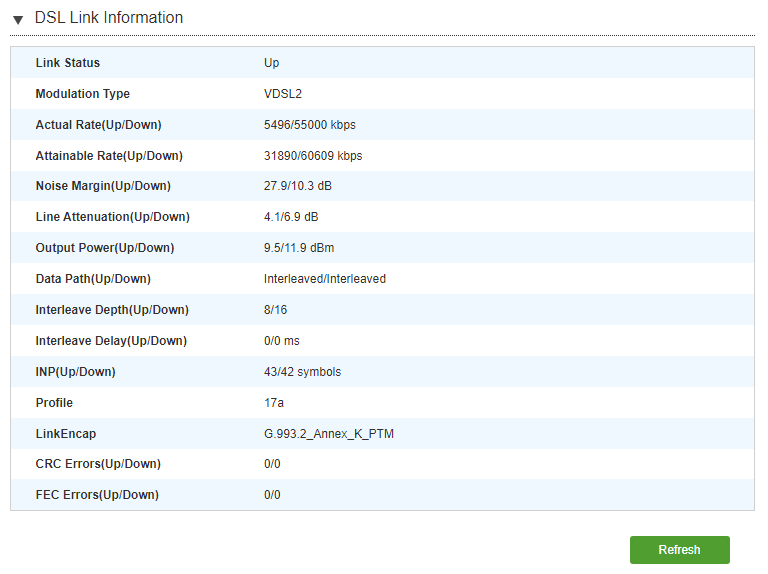Select the VDSL2 modulation value
The image size is (768, 574).
283,94
